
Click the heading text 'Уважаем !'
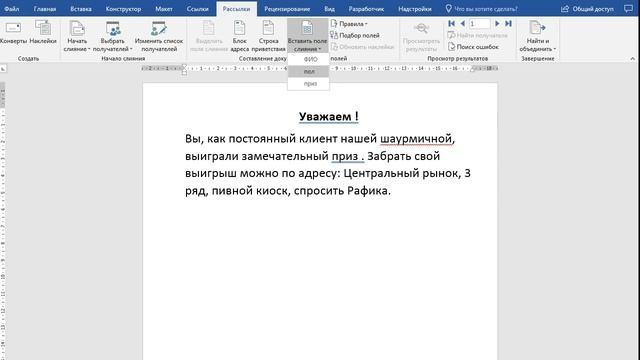(x=329, y=117)
